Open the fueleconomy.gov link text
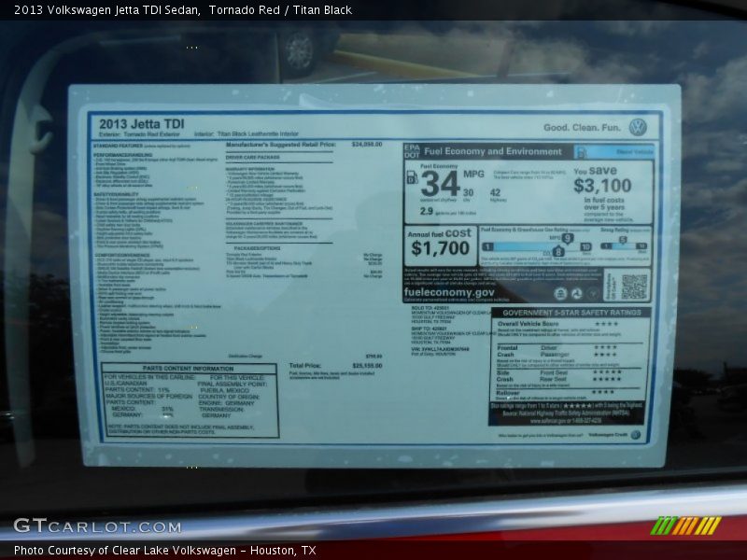747x560 pixels. coord(449,292)
